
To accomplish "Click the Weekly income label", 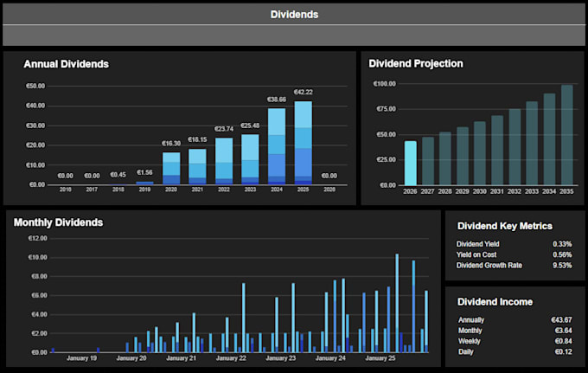I will [470, 341].
